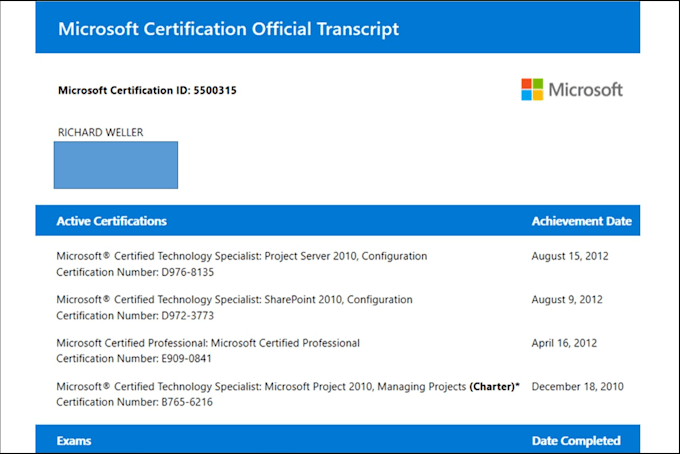Select the Microsoft Certified Professional certification line

pos(208,343)
